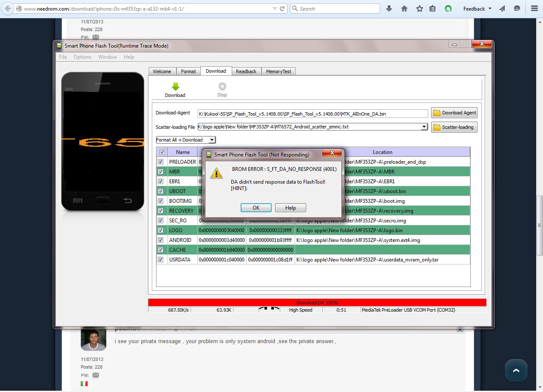Click the bookmark star icon

420,9
